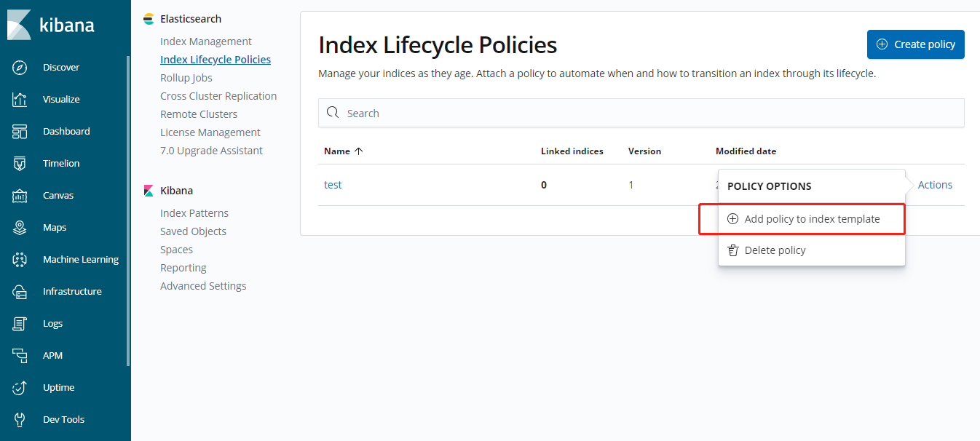Click the Dashboard icon
Screen dimensions: 980x441
[20, 132]
